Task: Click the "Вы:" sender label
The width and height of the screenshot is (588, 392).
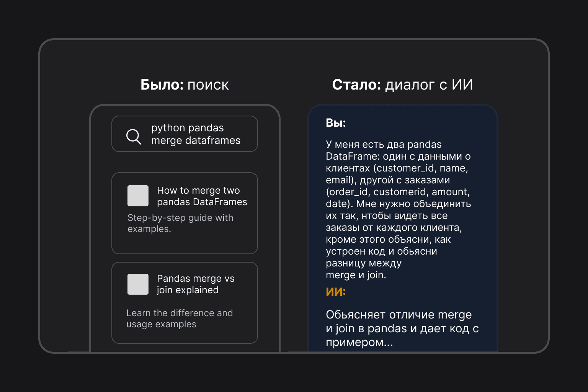Action: (336, 123)
